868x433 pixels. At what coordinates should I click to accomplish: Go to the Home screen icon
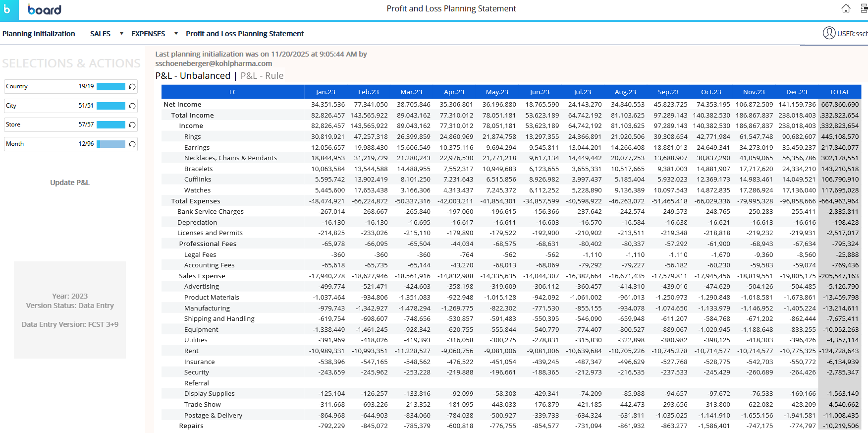tap(846, 8)
